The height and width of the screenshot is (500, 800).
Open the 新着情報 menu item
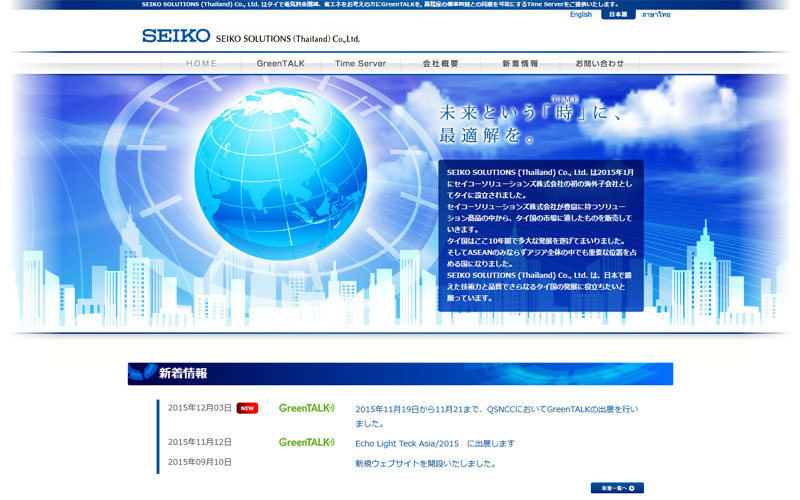pyautogui.click(x=520, y=64)
